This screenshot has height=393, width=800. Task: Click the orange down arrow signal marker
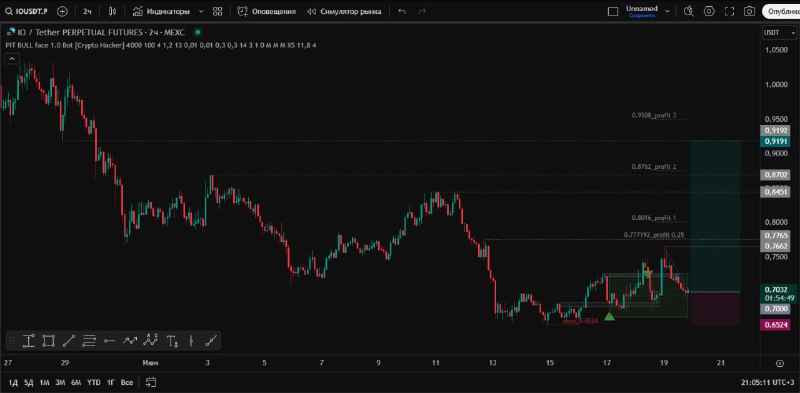pyautogui.click(x=648, y=274)
